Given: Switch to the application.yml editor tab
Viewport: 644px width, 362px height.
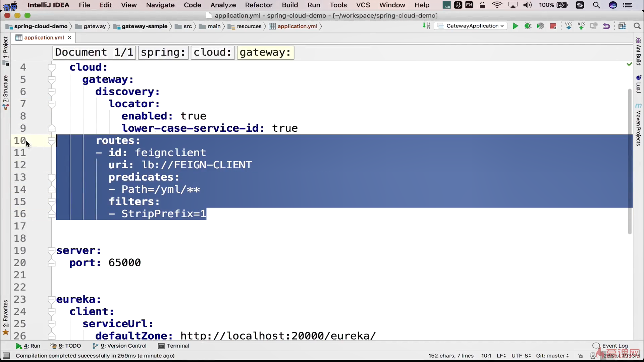Looking at the screenshot, I should coord(44,38).
